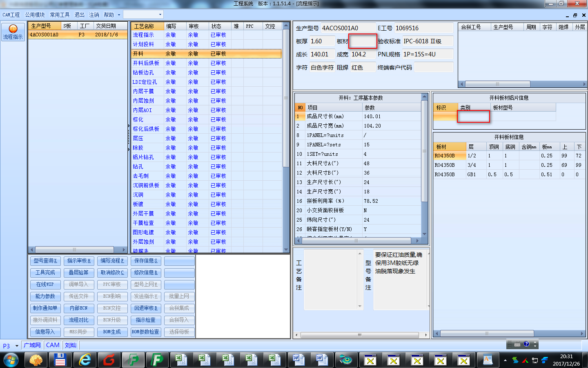Select the 钻板边孔 process row
The image size is (588, 368).
pyautogui.click(x=206, y=72)
